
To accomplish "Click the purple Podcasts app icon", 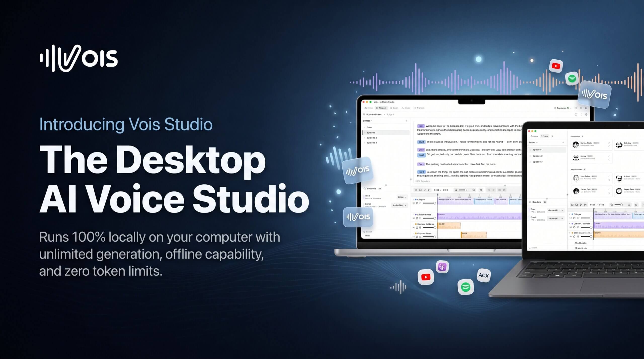I will [442, 267].
